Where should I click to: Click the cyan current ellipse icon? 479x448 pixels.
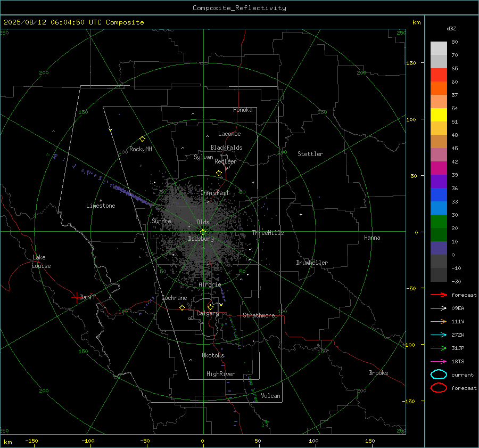439,374
